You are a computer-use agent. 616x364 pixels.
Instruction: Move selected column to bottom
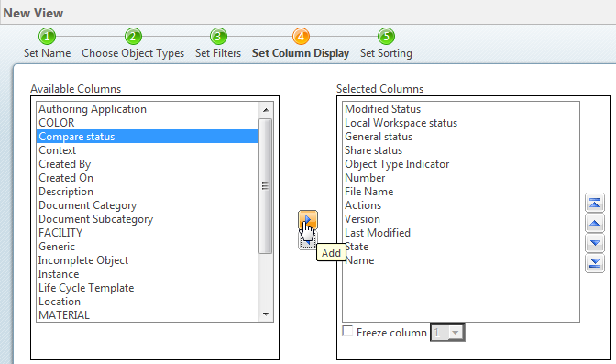click(595, 263)
